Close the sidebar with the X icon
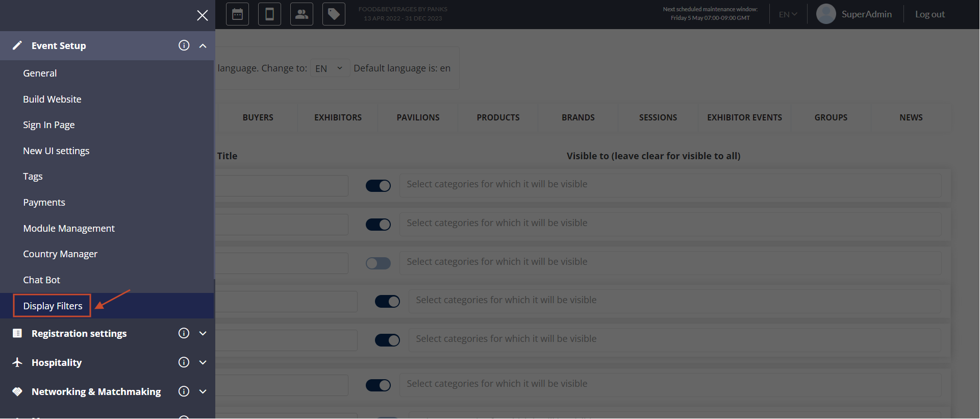The height and width of the screenshot is (419, 980). coord(203,15)
